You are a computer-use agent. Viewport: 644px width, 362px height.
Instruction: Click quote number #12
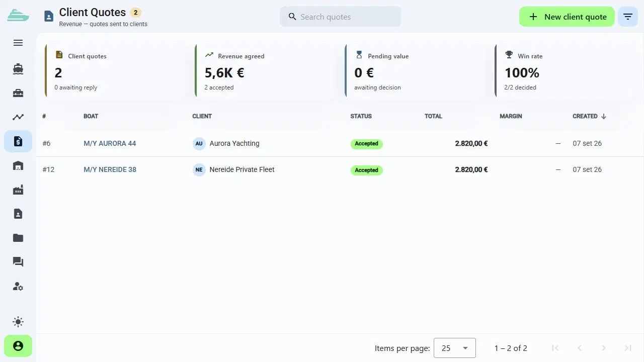[x=48, y=169]
